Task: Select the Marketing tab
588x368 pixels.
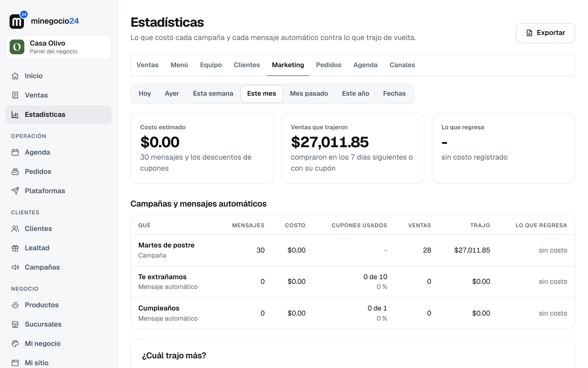Action: pyautogui.click(x=288, y=65)
